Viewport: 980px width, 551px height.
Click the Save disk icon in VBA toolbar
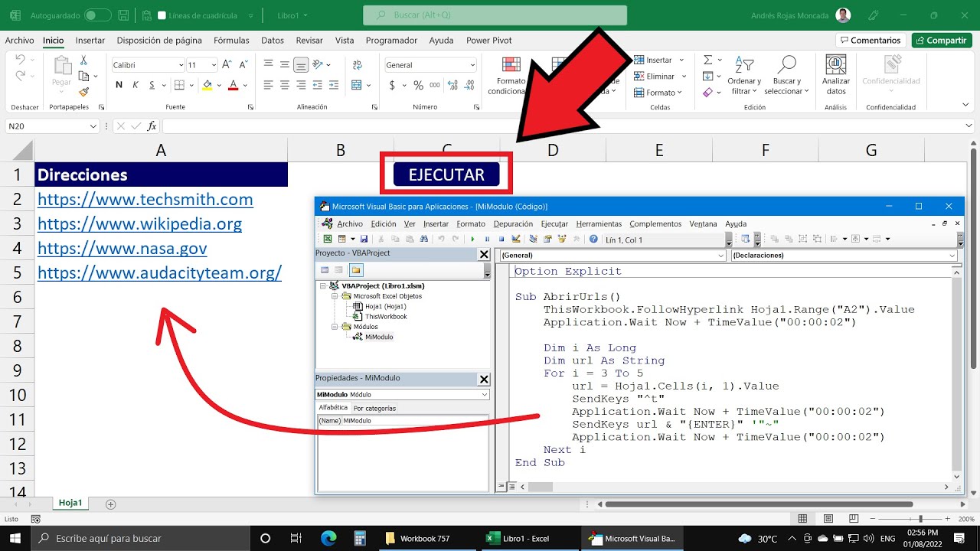(364, 239)
